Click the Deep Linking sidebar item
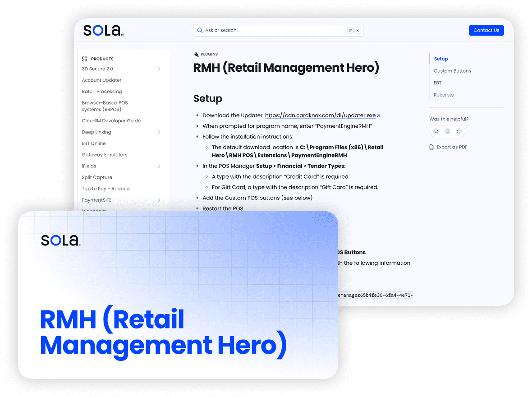Viewport: 532px width, 397px height. pos(96,132)
